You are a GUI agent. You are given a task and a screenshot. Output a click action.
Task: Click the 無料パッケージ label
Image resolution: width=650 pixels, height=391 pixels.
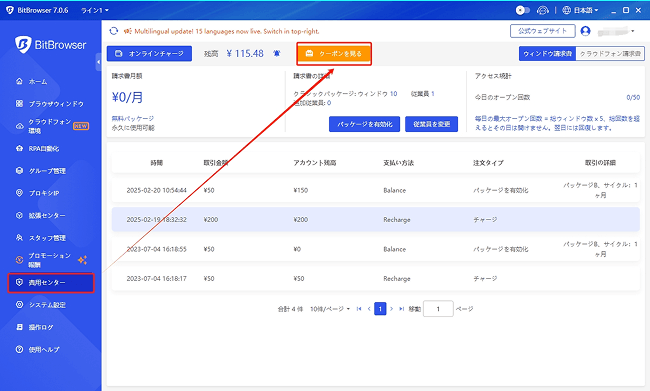click(x=133, y=119)
